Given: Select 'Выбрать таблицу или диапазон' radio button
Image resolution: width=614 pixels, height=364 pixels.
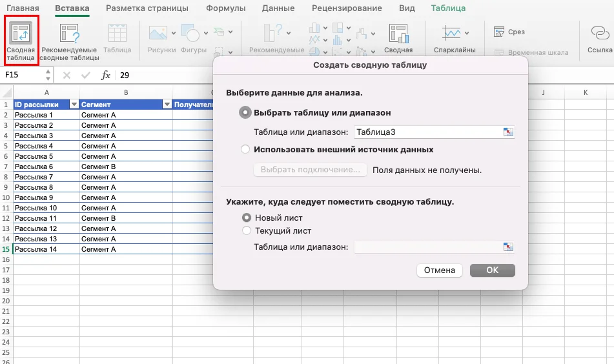Looking at the screenshot, I should (x=245, y=112).
